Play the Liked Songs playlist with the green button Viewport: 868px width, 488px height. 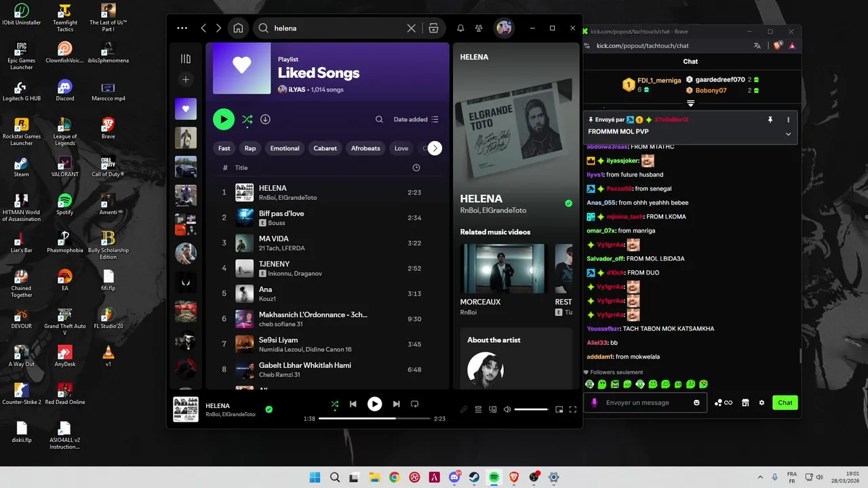[224, 119]
